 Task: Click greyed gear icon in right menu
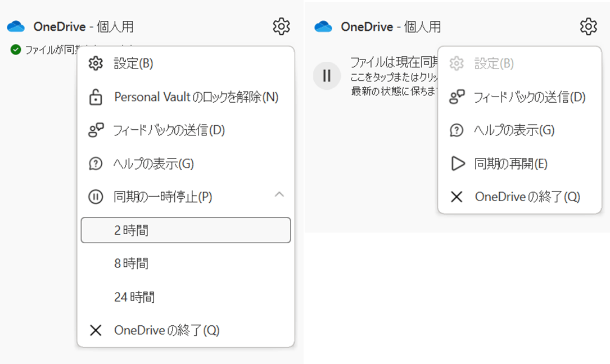point(457,63)
